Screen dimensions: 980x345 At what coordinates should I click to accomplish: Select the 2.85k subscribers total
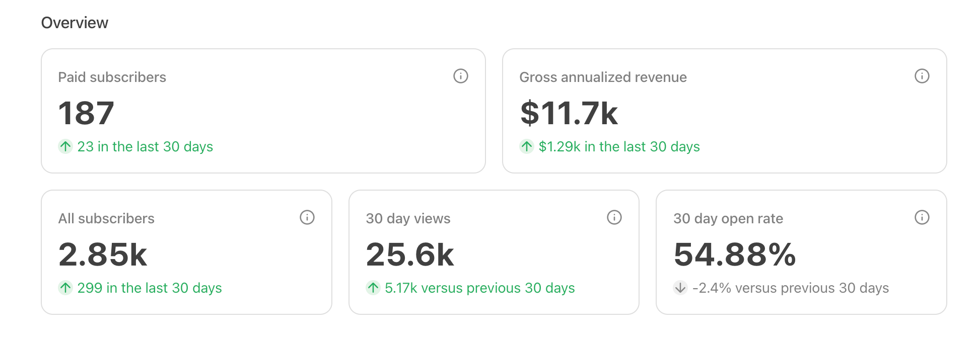coord(103,254)
